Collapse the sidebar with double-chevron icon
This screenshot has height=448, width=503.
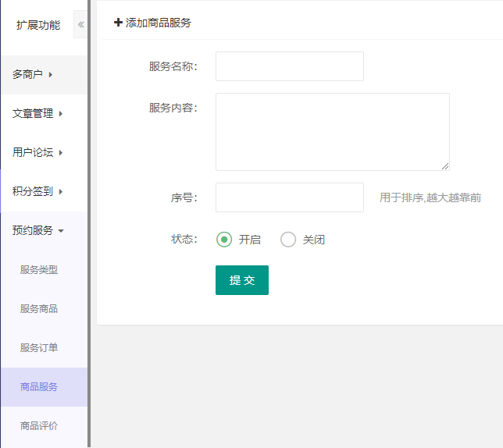[x=80, y=24]
